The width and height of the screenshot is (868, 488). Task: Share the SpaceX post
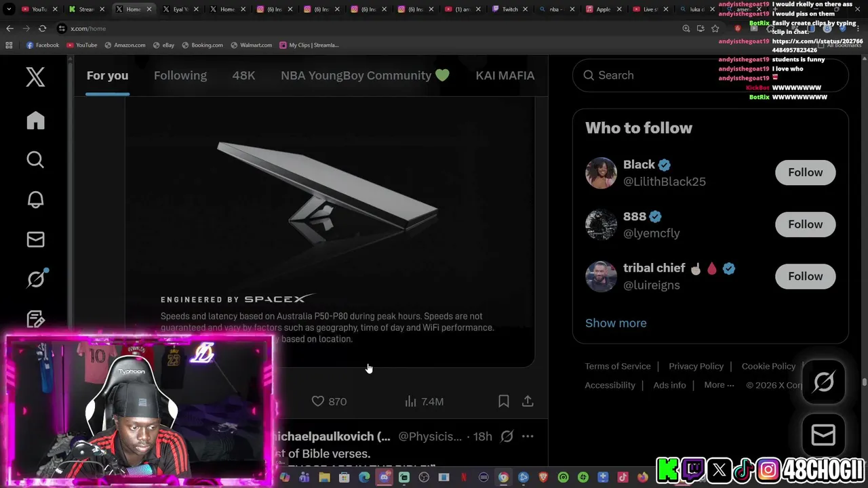tap(528, 401)
